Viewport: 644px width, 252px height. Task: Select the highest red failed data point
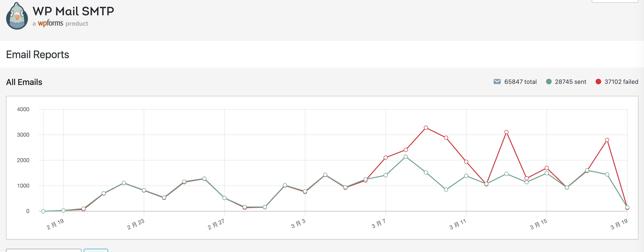pyautogui.click(x=426, y=128)
